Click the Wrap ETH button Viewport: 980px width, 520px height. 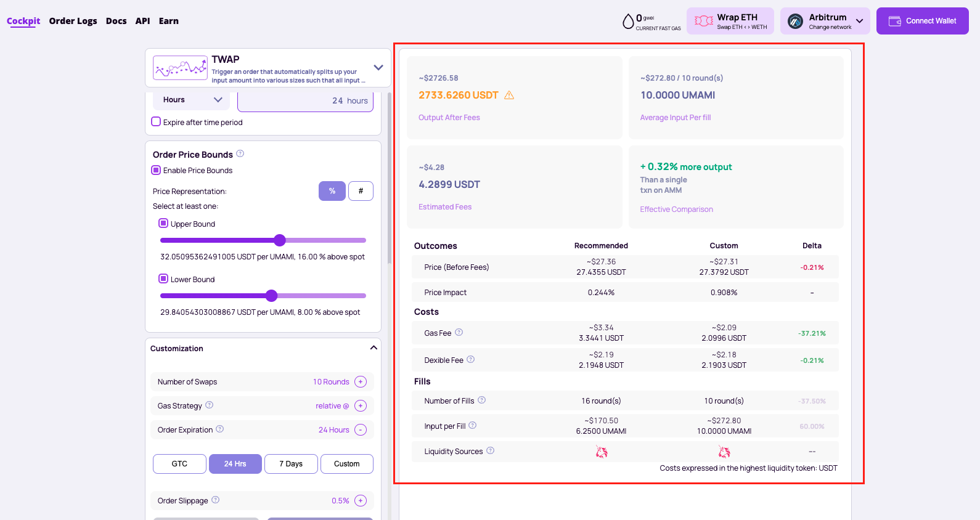pyautogui.click(x=730, y=21)
